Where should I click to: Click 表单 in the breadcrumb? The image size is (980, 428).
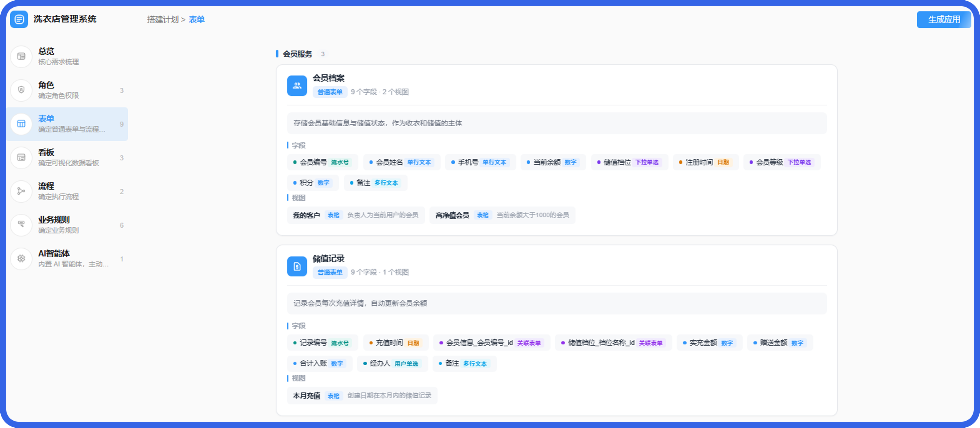pos(197,20)
